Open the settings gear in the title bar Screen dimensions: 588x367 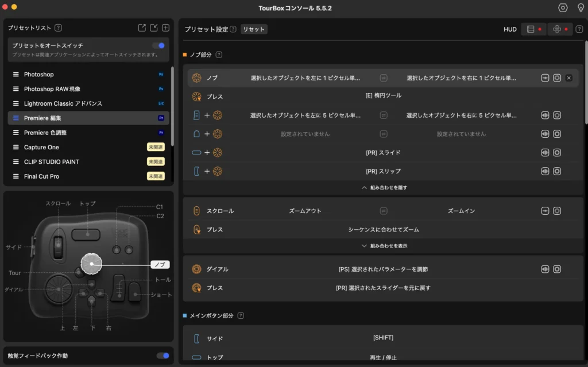tap(563, 8)
